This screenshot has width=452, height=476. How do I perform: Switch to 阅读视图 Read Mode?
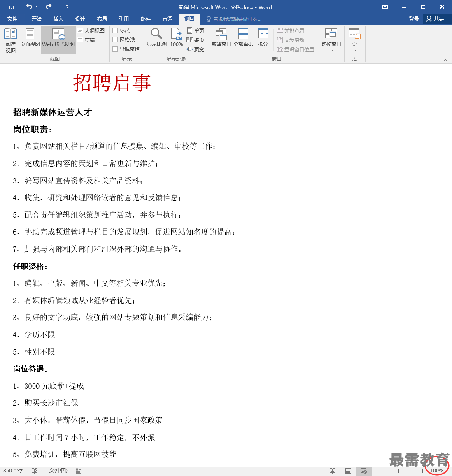[x=11, y=40]
